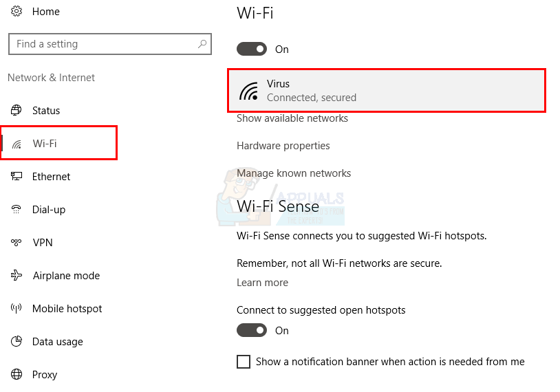Viewport: 560px width, 392px height.
Task: Disable Connect to suggested open hotspots
Action: click(252, 331)
